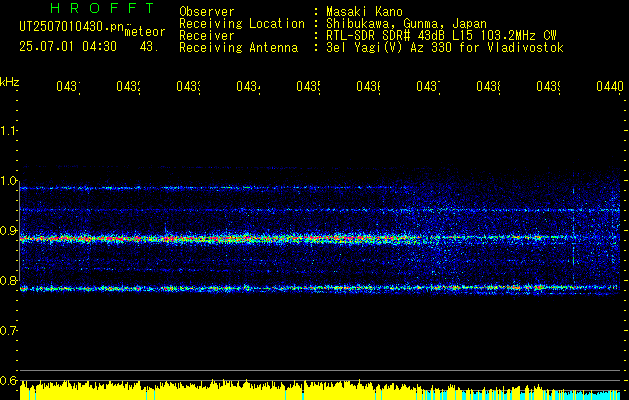This screenshot has width=629, height=400.
Task: Select Shibukawa, Gunma, Japan text
Action: [406, 24]
